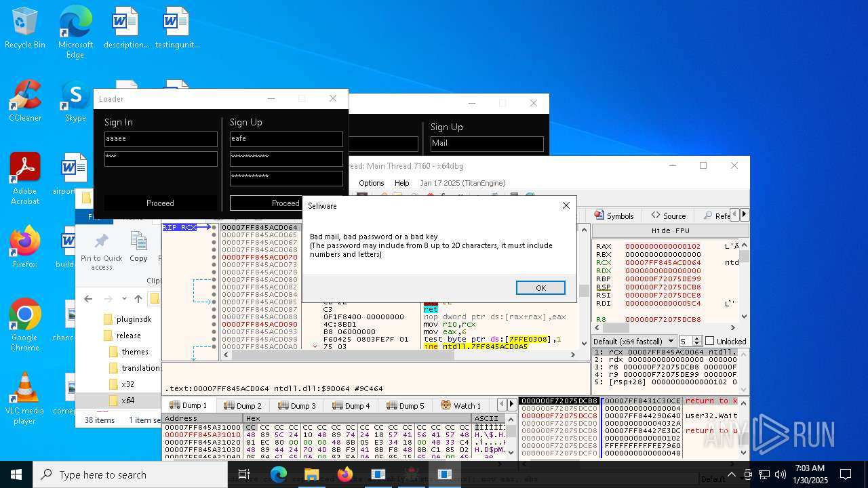This screenshot has width=868, height=488.
Task: Click the Sign In username field with 'aaaee'
Action: tap(161, 139)
